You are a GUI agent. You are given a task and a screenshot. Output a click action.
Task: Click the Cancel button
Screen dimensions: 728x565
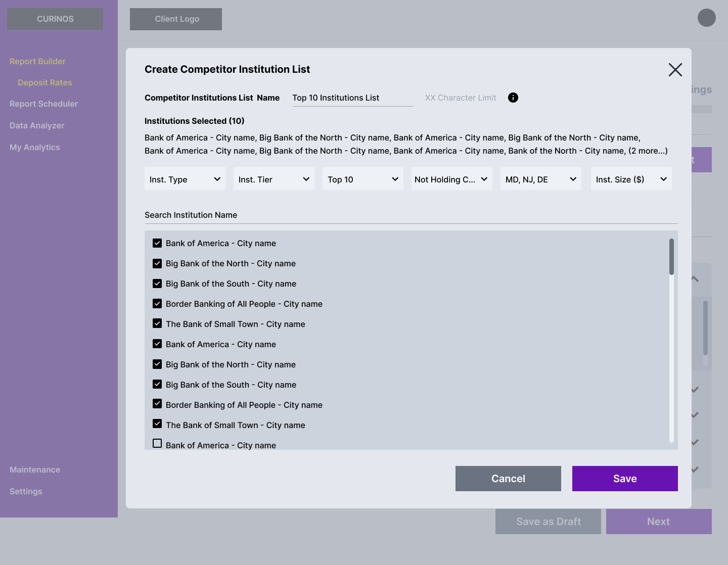508,479
